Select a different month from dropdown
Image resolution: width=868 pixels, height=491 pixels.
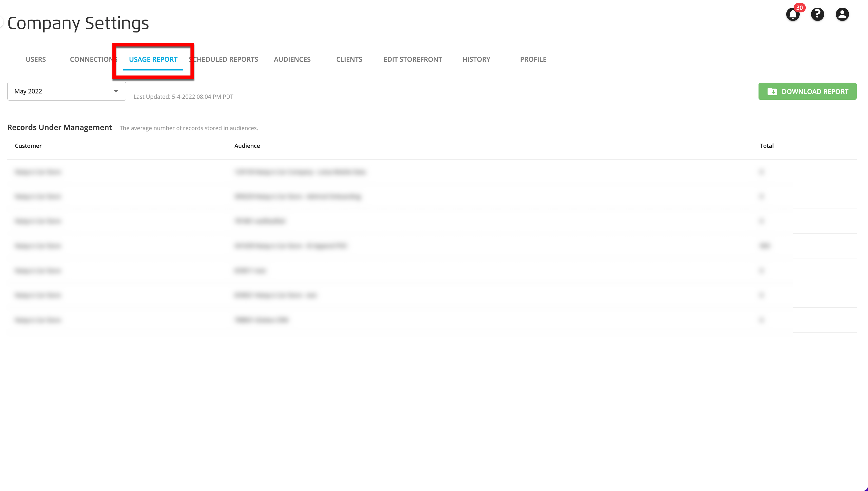(66, 91)
